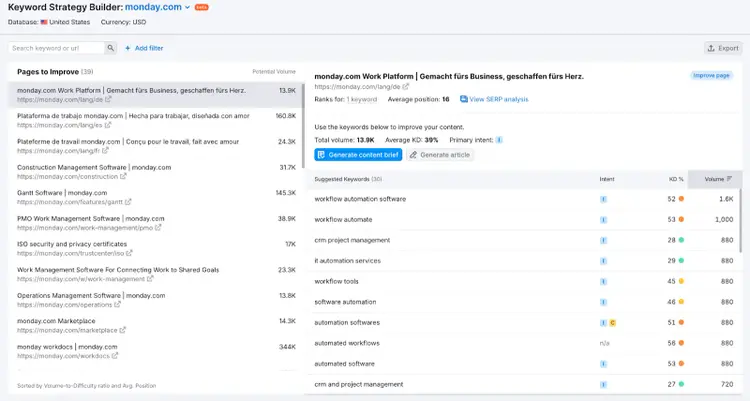
Task: Open external link icon for monday.com/construction
Action: coord(123,176)
